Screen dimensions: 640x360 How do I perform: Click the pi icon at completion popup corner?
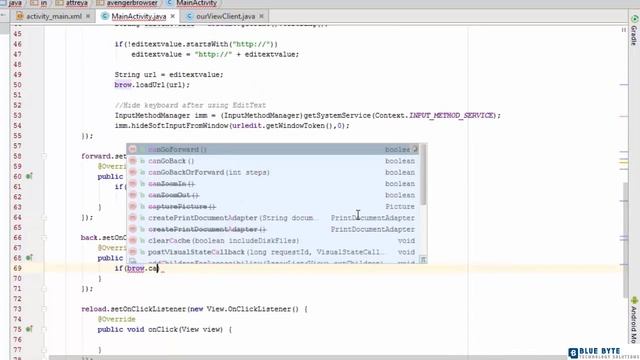coord(423,260)
